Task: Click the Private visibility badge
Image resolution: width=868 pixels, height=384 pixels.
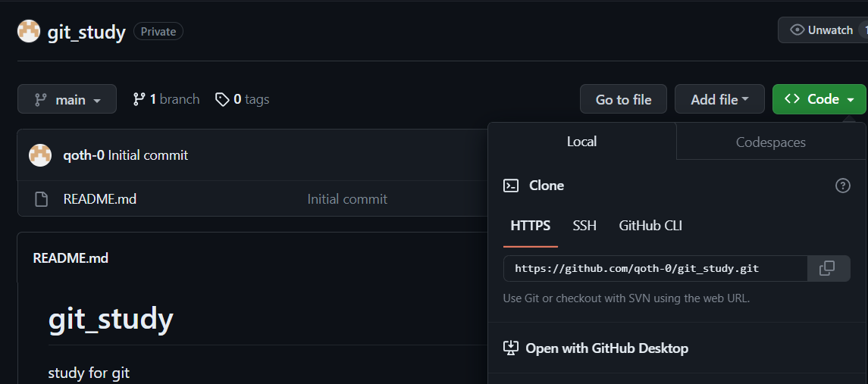Action: tap(158, 32)
